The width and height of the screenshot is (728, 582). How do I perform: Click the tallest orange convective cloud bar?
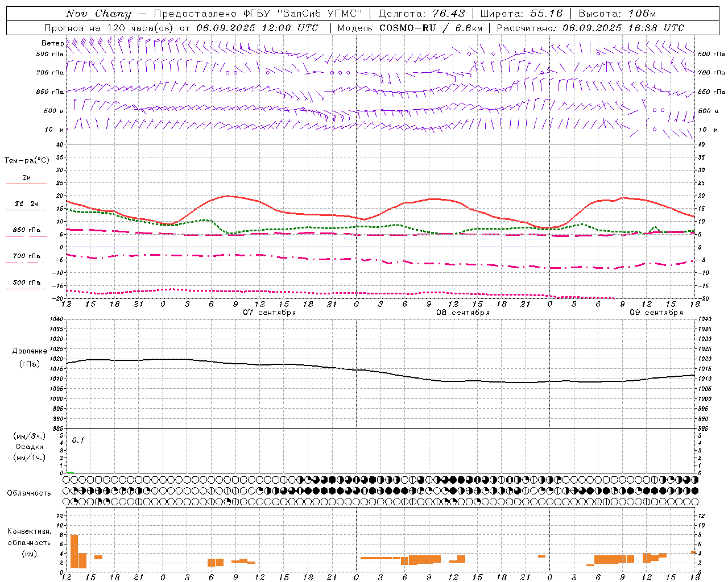point(74,551)
